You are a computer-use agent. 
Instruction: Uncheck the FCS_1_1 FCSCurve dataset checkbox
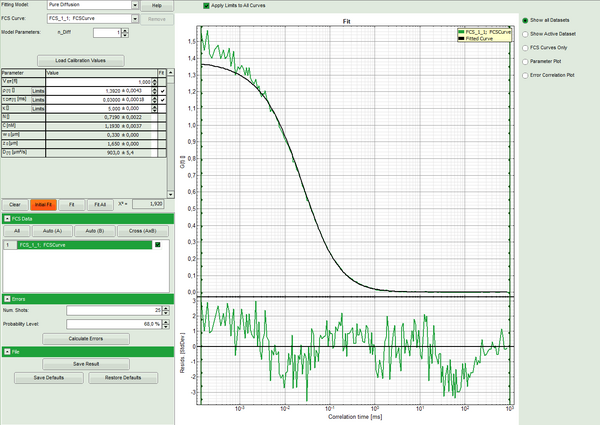pos(157,245)
